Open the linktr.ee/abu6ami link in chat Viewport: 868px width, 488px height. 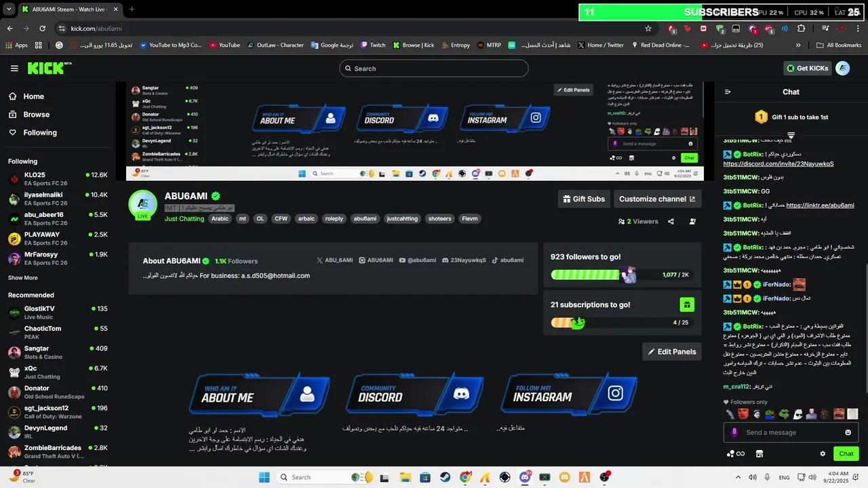pos(819,205)
